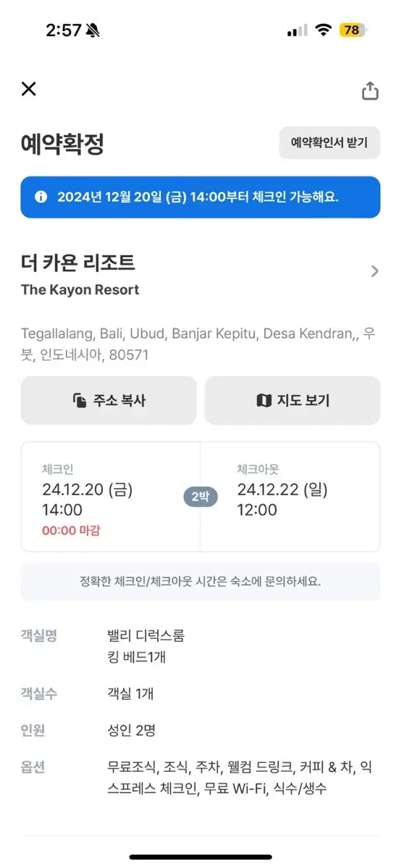Select the 체크인 24.12.20 date card

(110, 497)
